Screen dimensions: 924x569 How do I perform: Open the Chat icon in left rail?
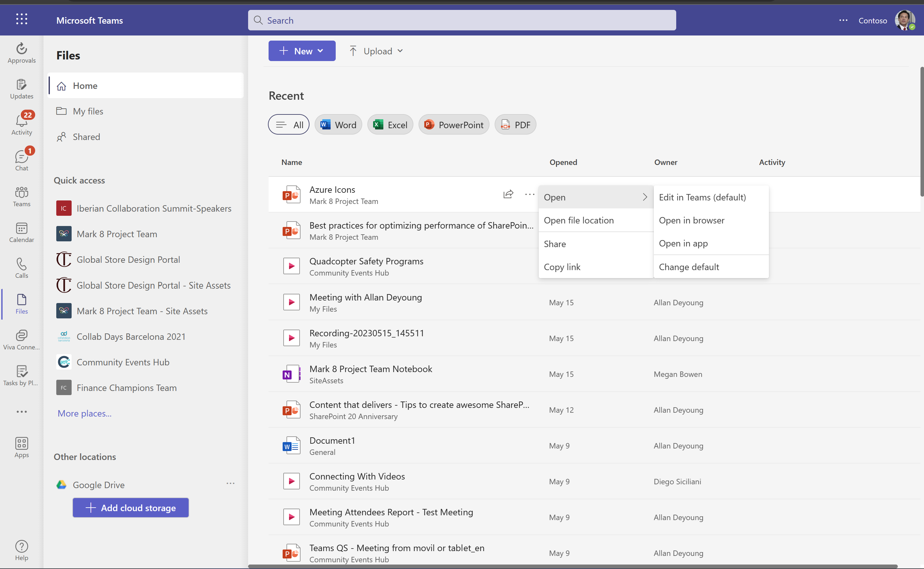(21, 160)
